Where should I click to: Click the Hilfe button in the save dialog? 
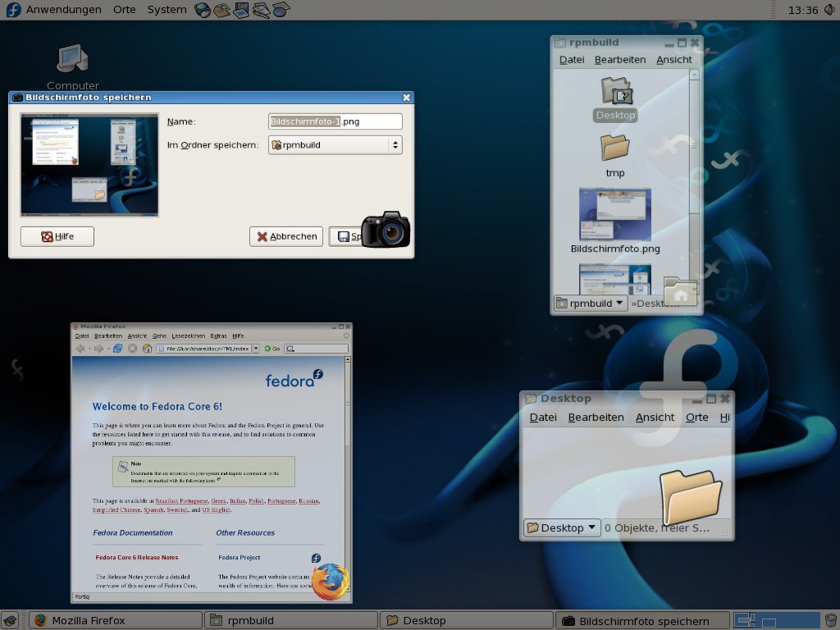(57, 236)
